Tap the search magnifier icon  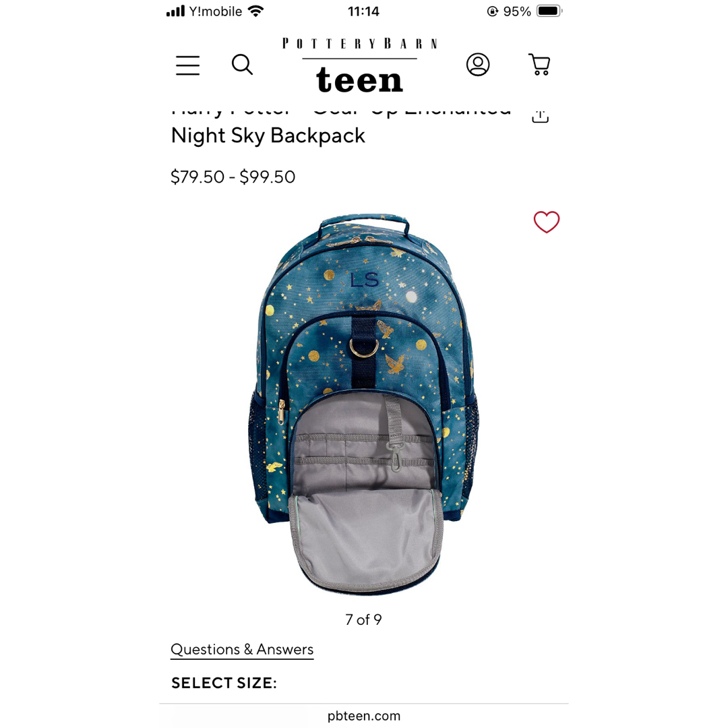243,65
